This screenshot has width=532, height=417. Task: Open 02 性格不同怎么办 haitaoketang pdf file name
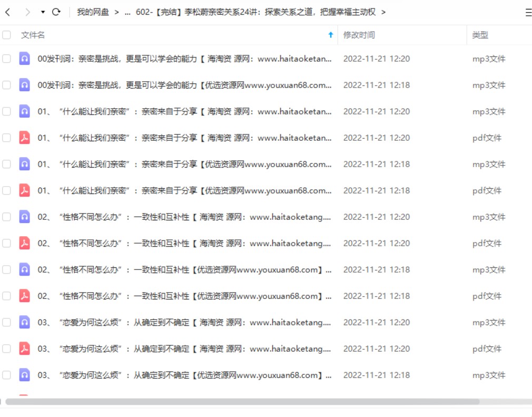pos(184,243)
